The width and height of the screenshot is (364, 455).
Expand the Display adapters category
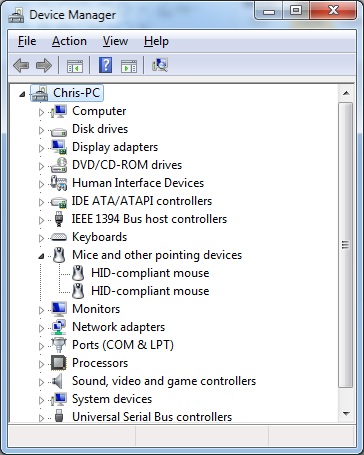pyautogui.click(x=41, y=148)
